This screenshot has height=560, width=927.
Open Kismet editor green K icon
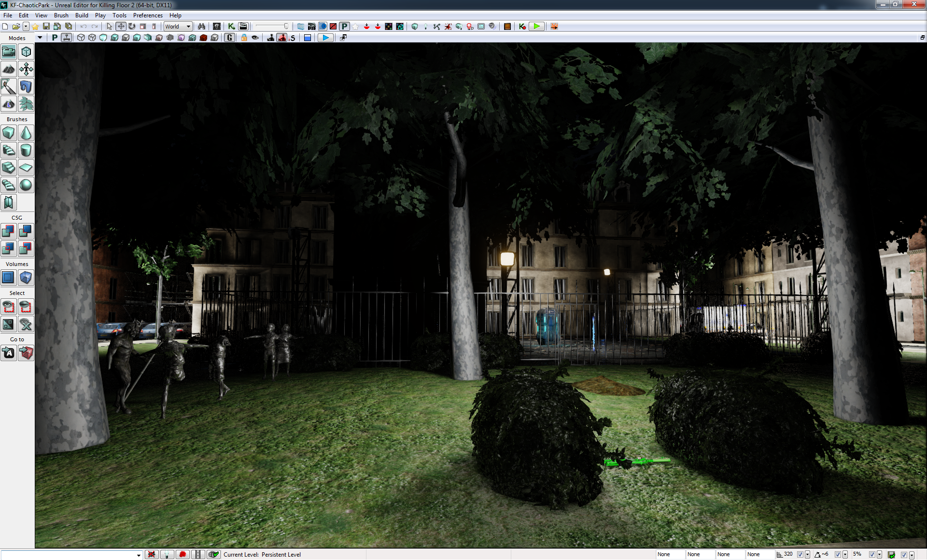coord(231,27)
